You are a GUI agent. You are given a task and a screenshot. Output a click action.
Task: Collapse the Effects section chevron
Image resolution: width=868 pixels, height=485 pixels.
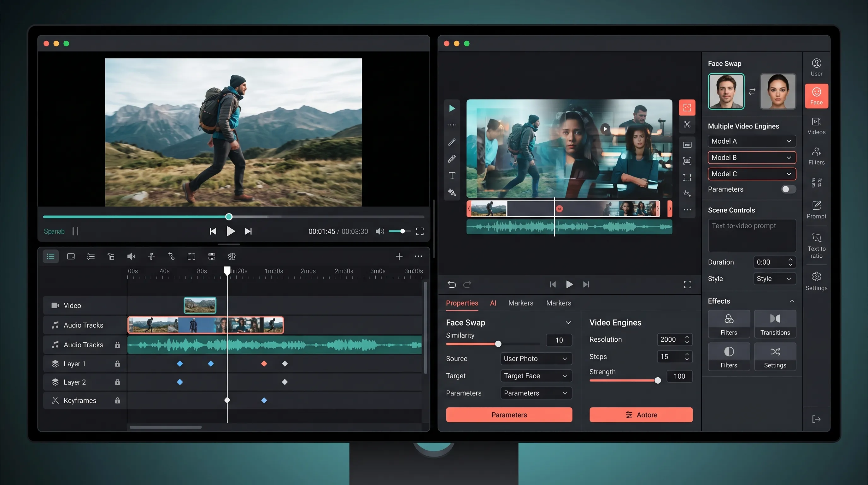791,301
